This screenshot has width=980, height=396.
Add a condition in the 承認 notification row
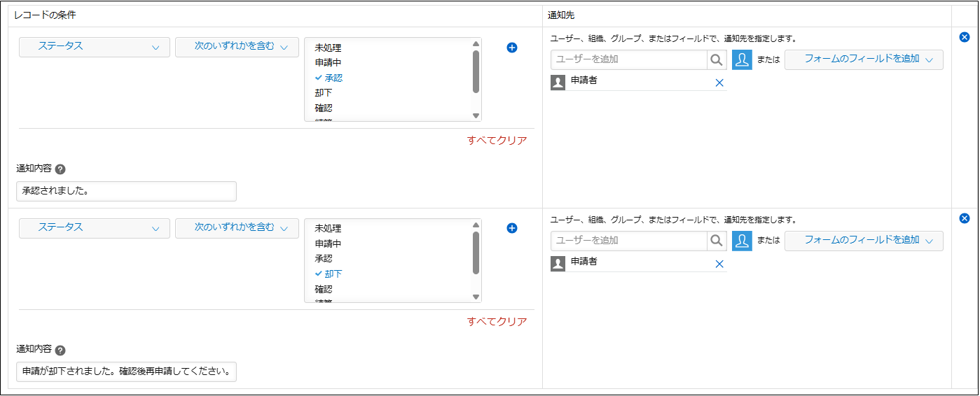click(511, 48)
